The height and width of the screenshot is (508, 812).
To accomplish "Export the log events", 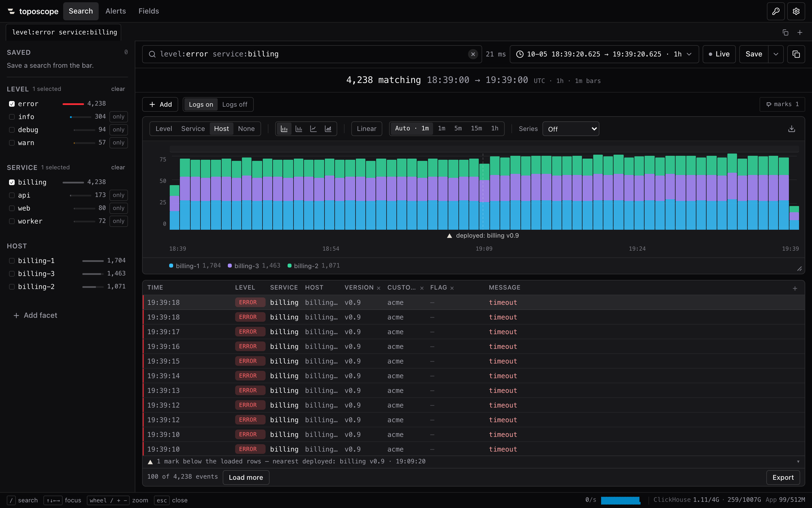I will pos(783,478).
